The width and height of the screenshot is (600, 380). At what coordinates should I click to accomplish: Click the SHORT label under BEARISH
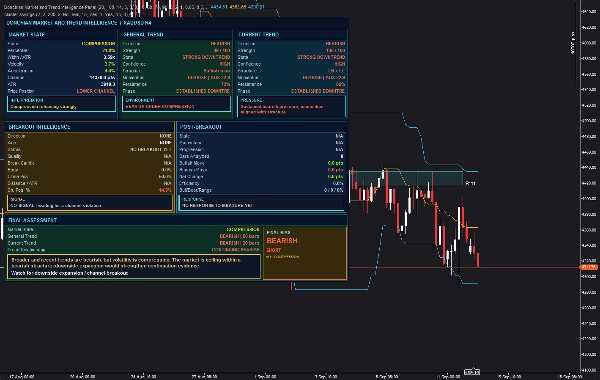[x=274, y=250]
